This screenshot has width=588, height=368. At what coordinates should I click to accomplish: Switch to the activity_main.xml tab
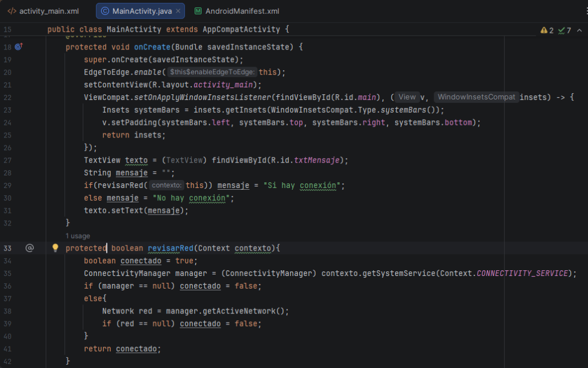(44, 11)
